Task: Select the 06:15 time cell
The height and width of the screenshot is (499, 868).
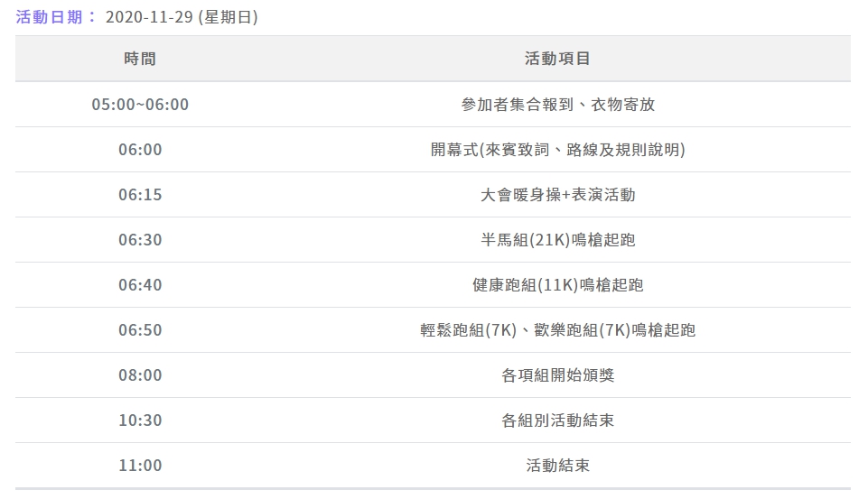Action: (x=140, y=195)
